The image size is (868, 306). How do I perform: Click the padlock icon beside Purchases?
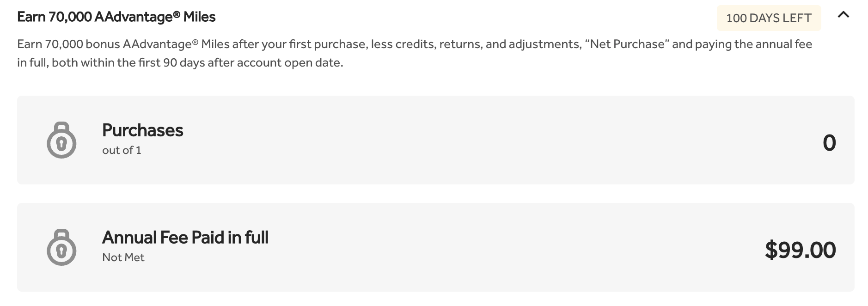[61, 140]
